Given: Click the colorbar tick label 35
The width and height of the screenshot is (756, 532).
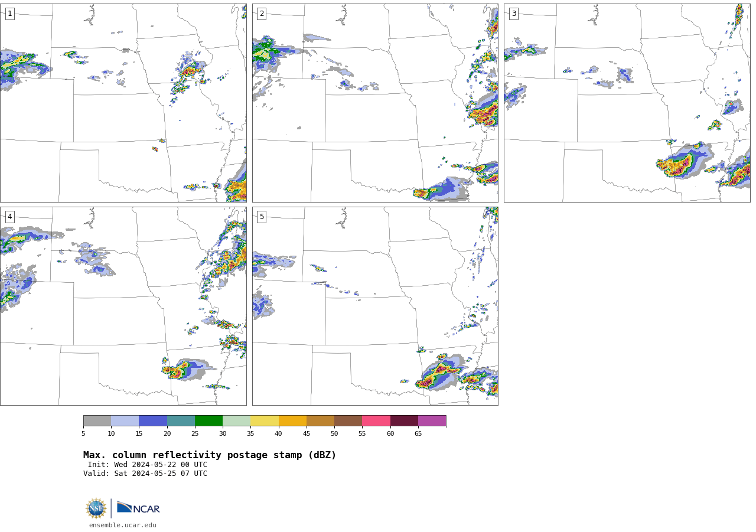Looking at the screenshot, I should (x=250, y=434).
